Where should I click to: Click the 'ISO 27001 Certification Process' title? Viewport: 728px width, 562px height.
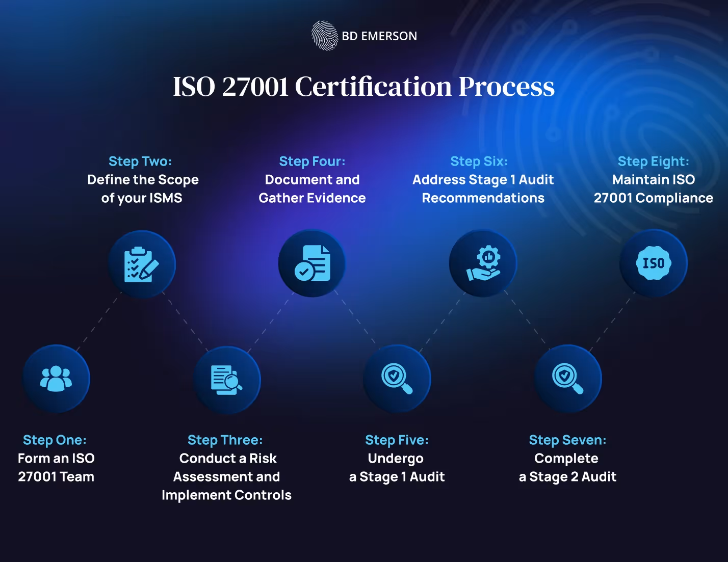363,87
